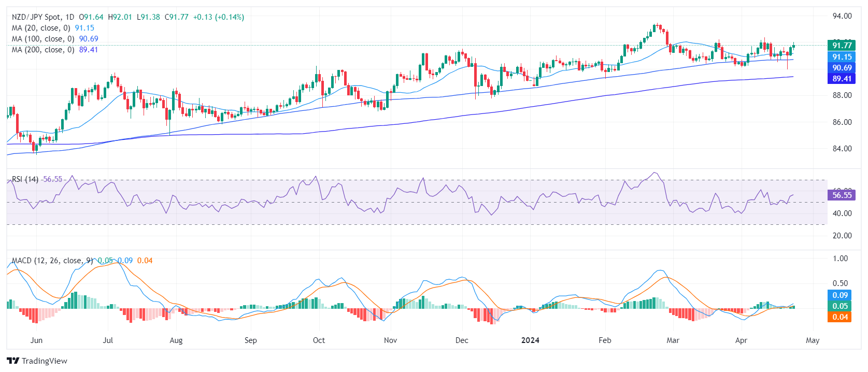Select the NZD/JPY Spot symbol title
The image size is (868, 372).
click(36, 17)
